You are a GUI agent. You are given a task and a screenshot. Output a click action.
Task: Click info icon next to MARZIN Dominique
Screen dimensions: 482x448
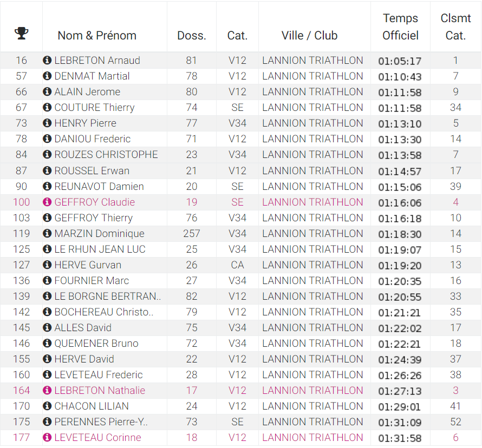click(47, 234)
